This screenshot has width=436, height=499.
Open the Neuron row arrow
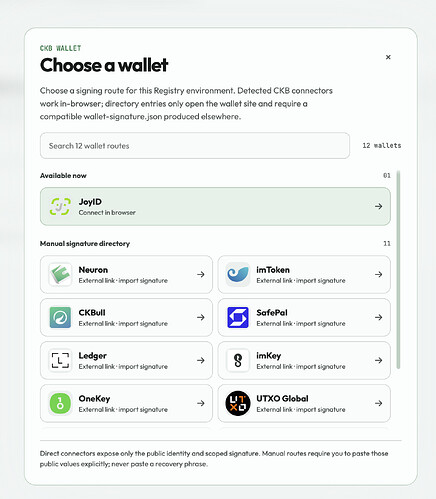click(x=201, y=274)
